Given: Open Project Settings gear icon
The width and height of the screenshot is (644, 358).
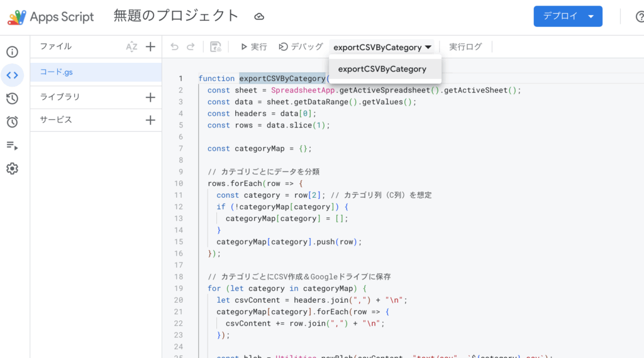Looking at the screenshot, I should [13, 168].
